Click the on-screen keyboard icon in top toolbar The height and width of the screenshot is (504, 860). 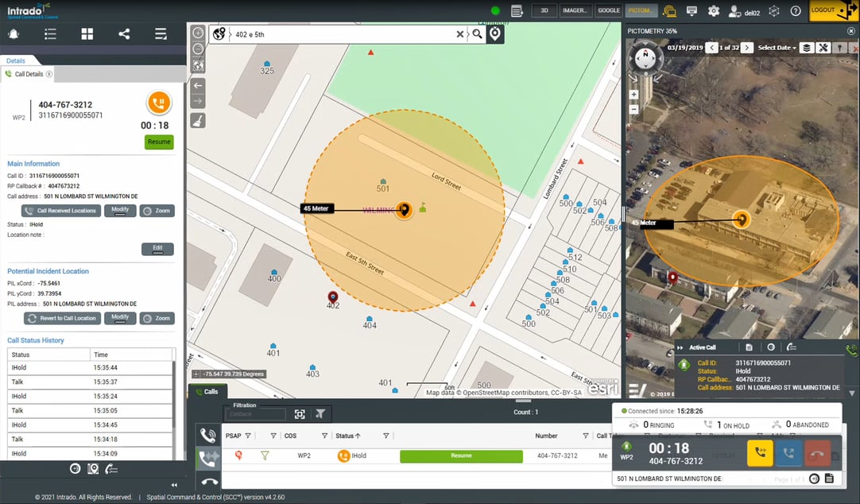pyautogui.click(x=690, y=10)
